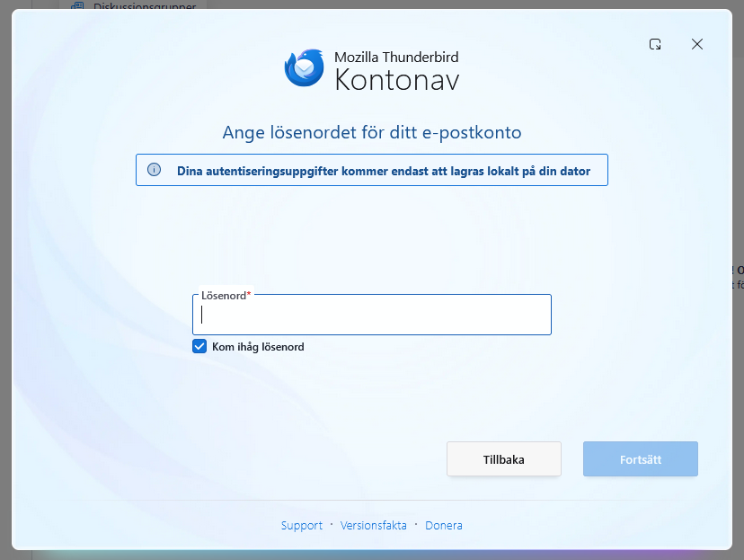Click the 'Kontonav' title text

397,80
